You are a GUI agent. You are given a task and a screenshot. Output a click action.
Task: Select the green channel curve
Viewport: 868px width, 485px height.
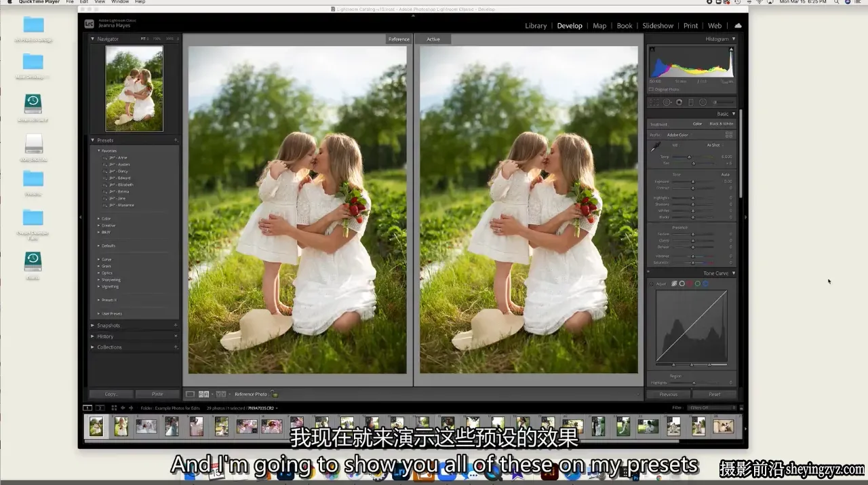tap(698, 284)
